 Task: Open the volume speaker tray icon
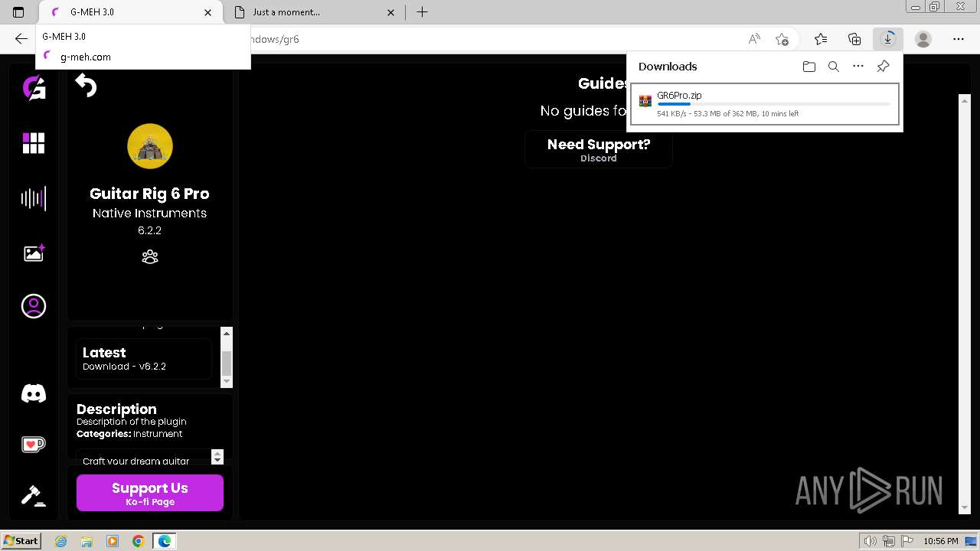(870, 541)
